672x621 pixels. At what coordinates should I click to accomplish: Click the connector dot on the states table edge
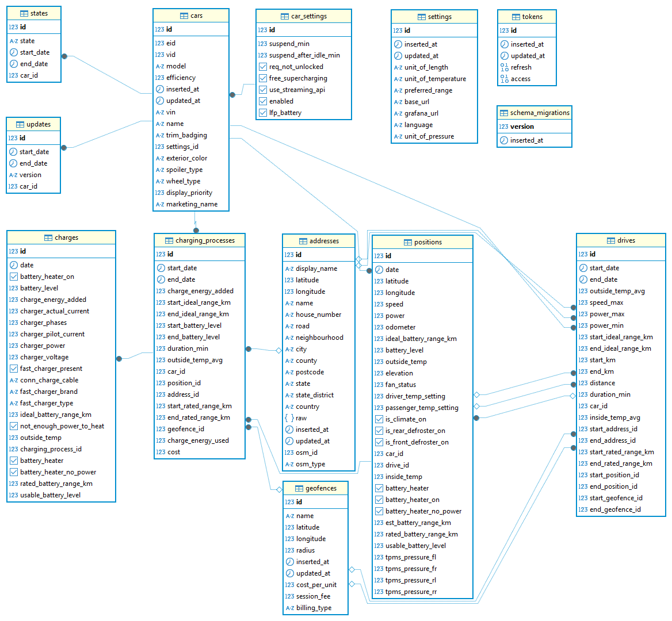64,56
